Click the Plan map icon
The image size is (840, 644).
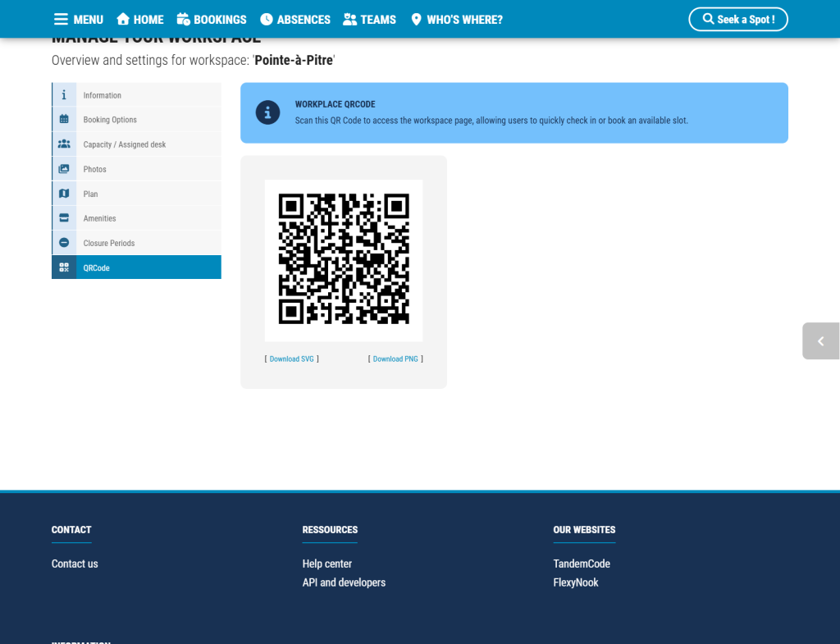coord(64,194)
